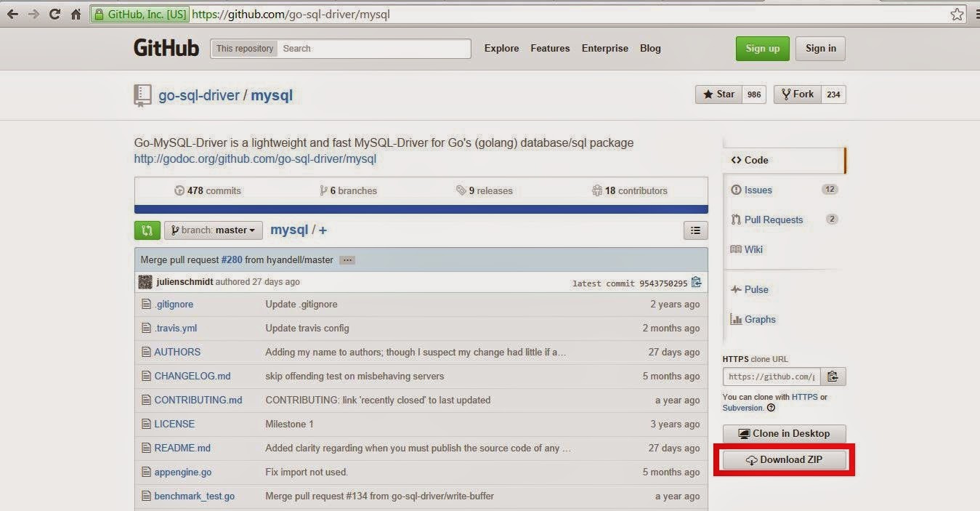Focus the repository search field
980x511 pixels.
click(x=375, y=49)
